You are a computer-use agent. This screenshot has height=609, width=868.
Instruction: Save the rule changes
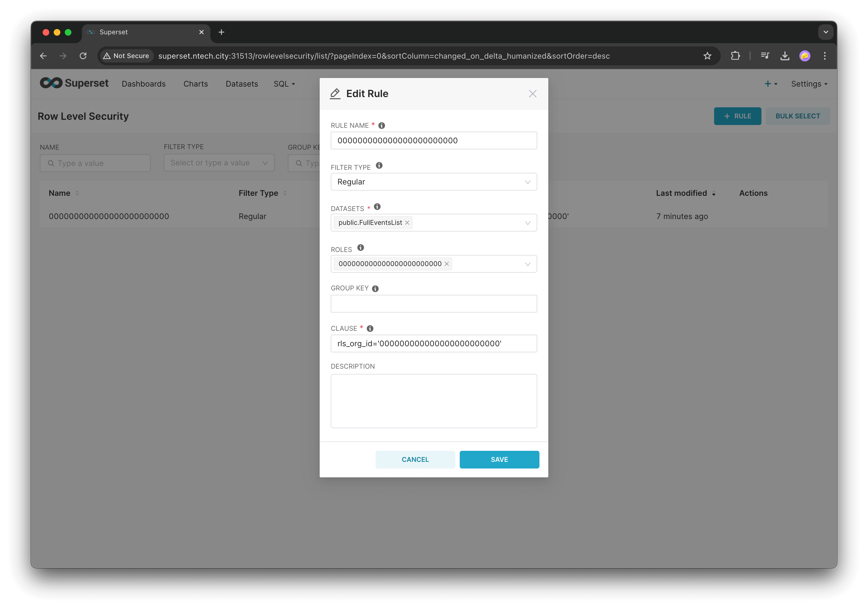coord(499,459)
